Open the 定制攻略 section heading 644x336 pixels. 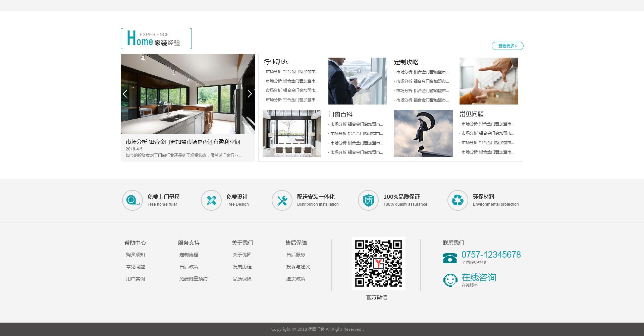tap(406, 62)
